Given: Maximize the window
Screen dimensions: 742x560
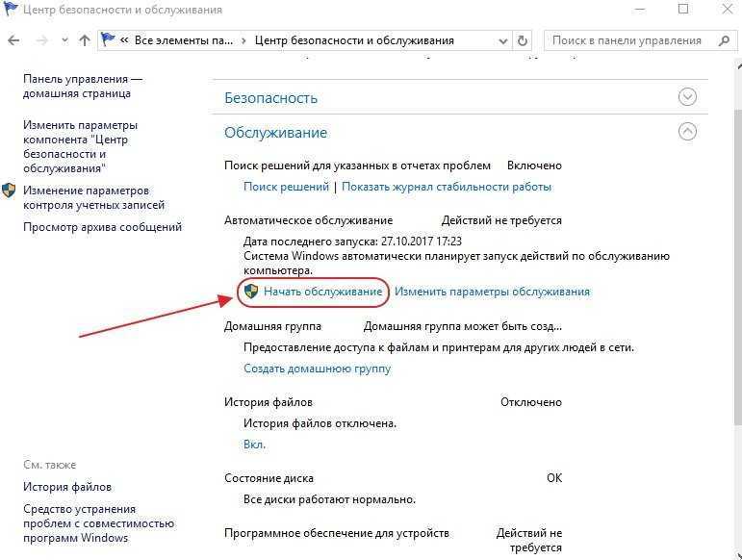Looking at the screenshot, I should click(x=683, y=9).
